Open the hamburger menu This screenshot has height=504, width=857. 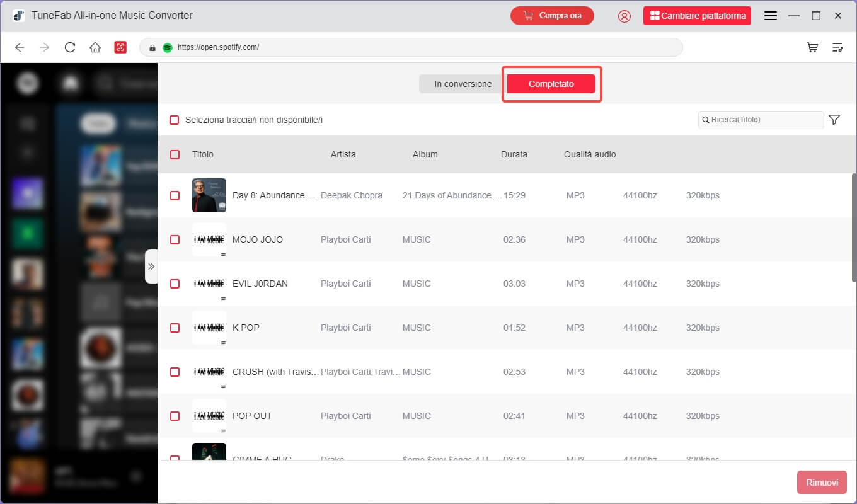pos(770,16)
